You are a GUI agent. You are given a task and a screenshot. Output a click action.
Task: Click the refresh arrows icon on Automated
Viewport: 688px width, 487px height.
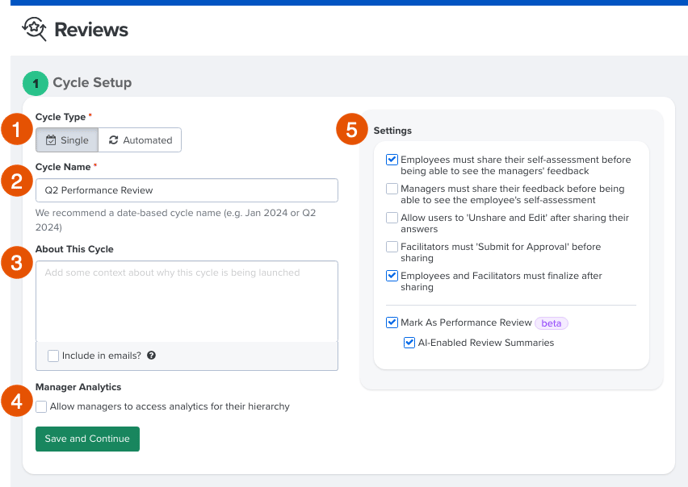point(114,140)
